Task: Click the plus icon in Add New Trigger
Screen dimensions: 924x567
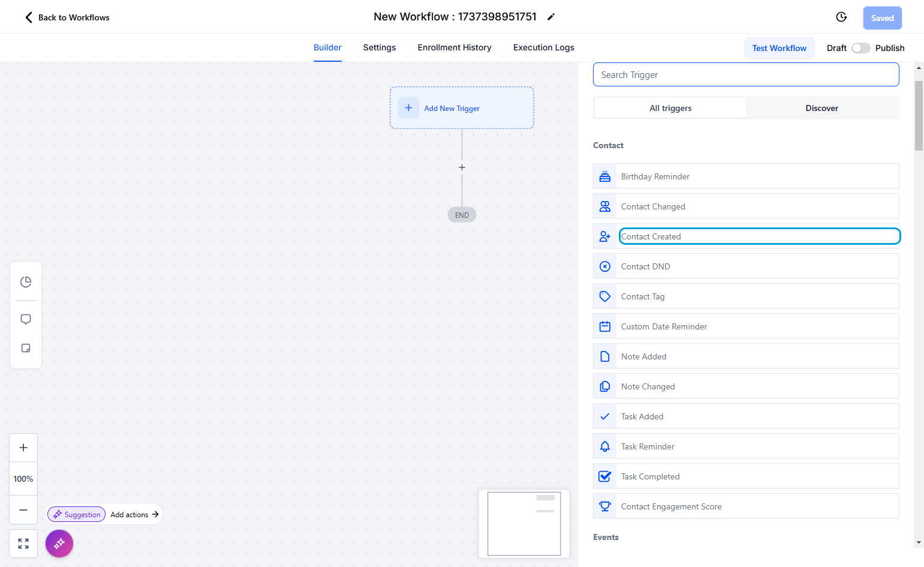Action: pyautogui.click(x=408, y=108)
